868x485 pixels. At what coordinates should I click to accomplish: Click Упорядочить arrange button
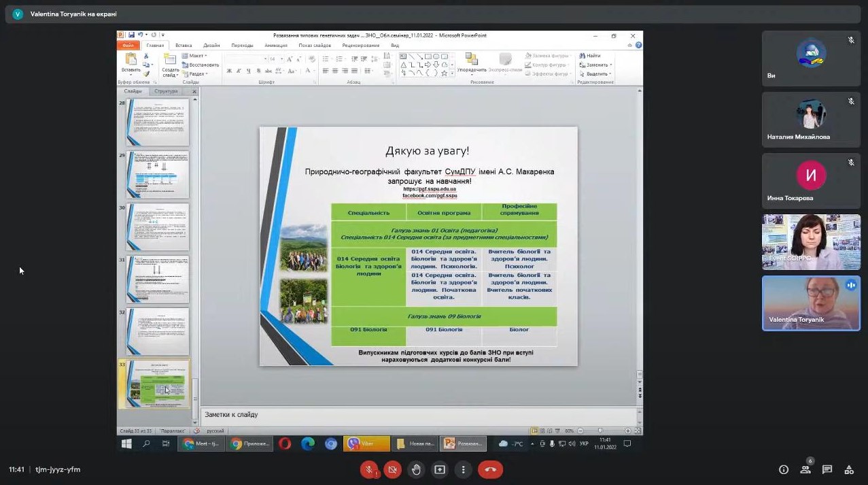472,63
